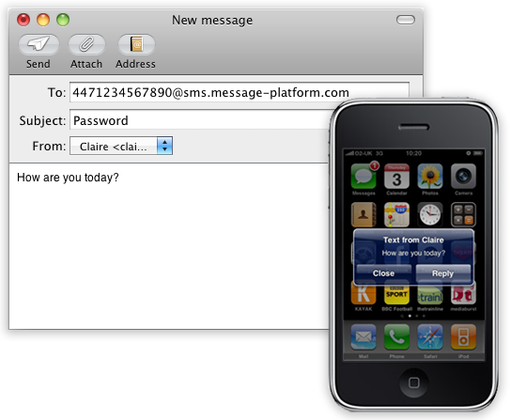Open the Safari compass icon in the dock
This screenshot has height=420, width=510.
pos(430,336)
